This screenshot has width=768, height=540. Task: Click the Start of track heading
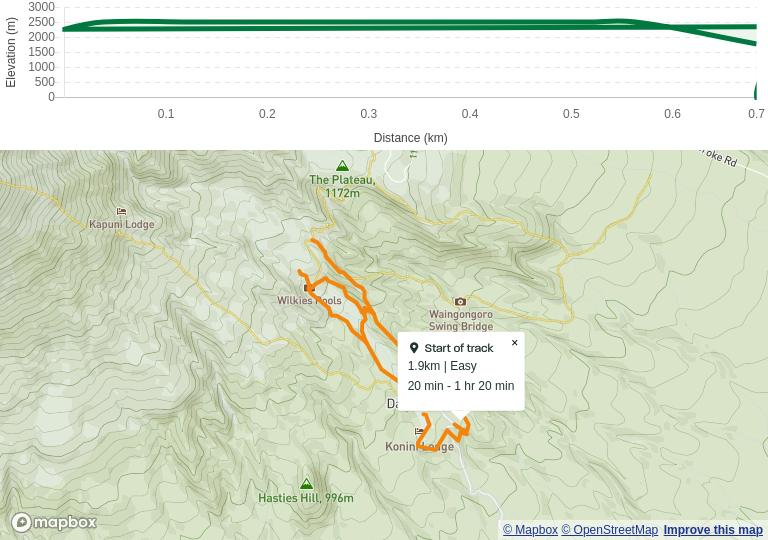459,348
